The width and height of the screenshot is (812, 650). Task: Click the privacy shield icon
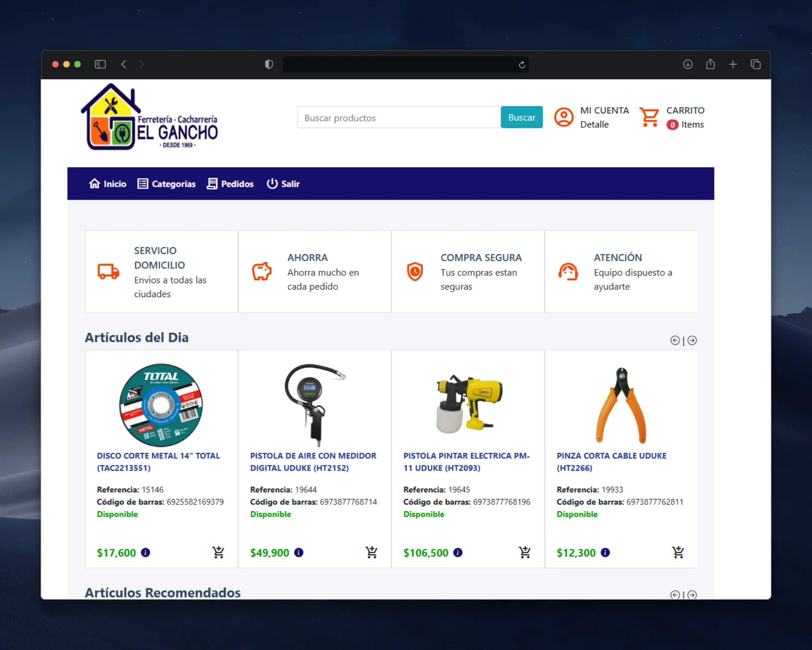(x=269, y=64)
